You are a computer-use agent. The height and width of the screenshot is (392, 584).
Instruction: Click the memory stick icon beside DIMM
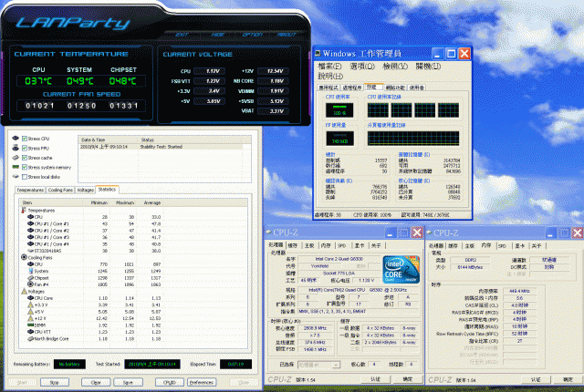[x=30, y=325]
